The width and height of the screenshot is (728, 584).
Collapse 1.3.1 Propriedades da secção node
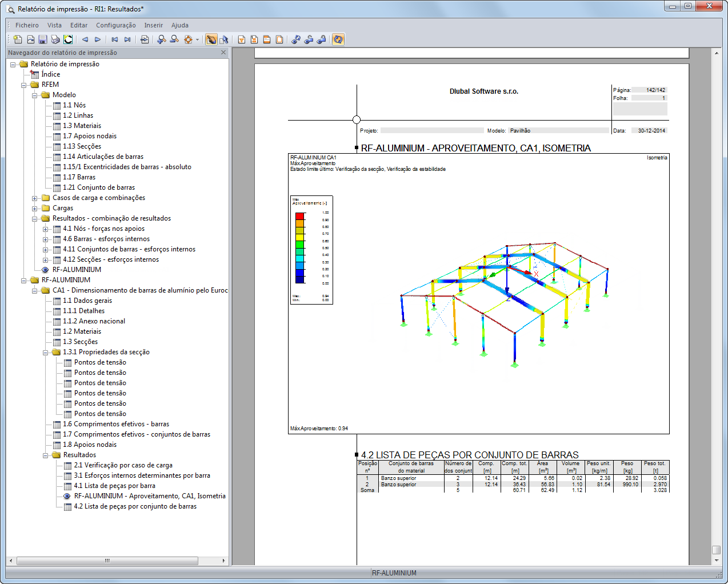click(x=46, y=352)
